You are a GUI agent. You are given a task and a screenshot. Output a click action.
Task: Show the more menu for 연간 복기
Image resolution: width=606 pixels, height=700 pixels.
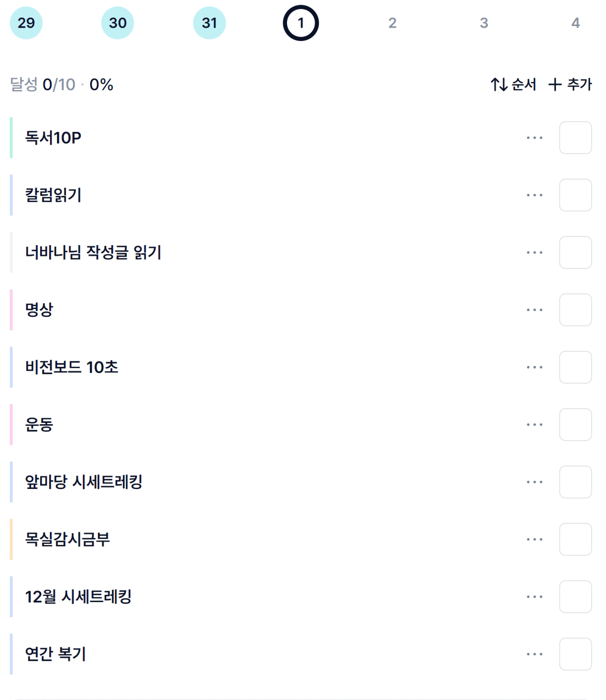(534, 654)
